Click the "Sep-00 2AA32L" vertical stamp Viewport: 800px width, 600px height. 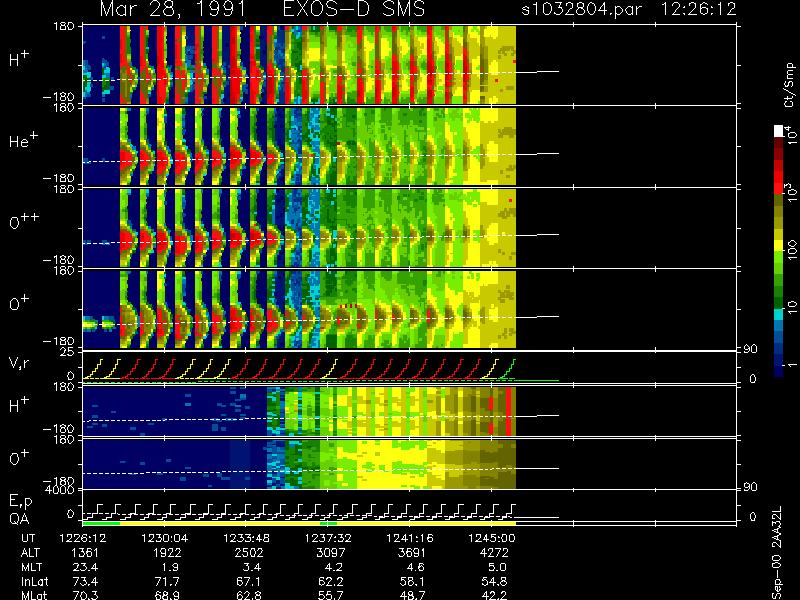[777, 553]
